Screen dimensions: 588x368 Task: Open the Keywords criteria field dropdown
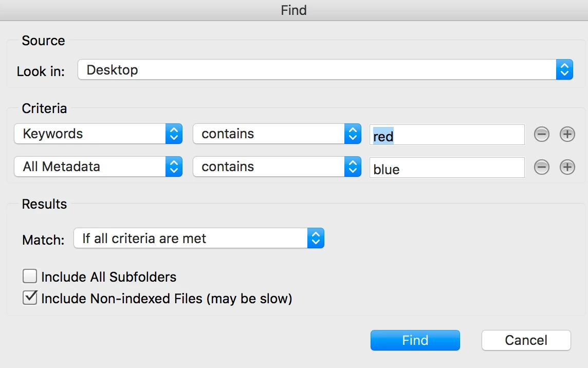pyautogui.click(x=98, y=134)
